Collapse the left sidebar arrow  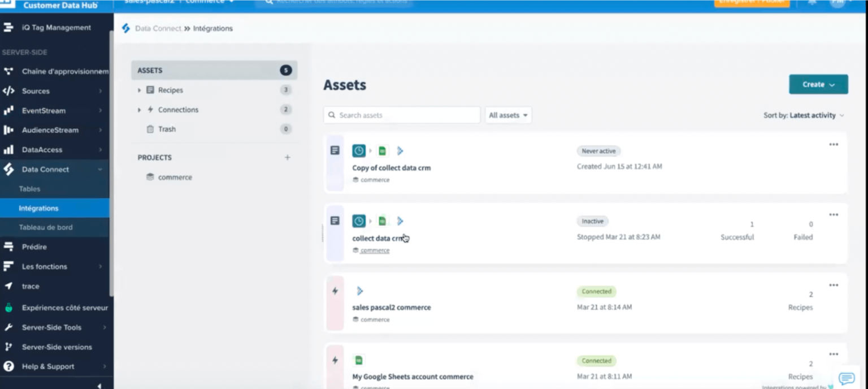(100, 384)
